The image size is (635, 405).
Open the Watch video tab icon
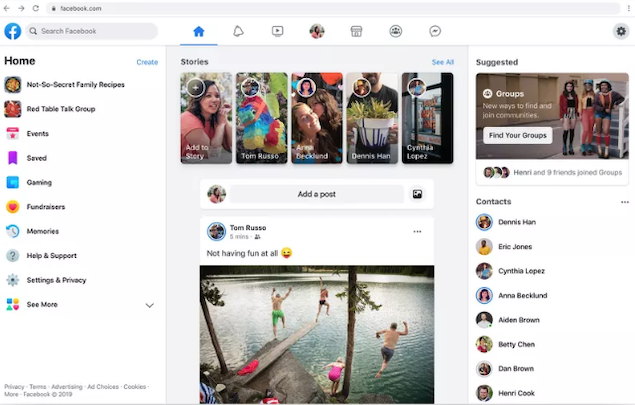[x=277, y=31]
